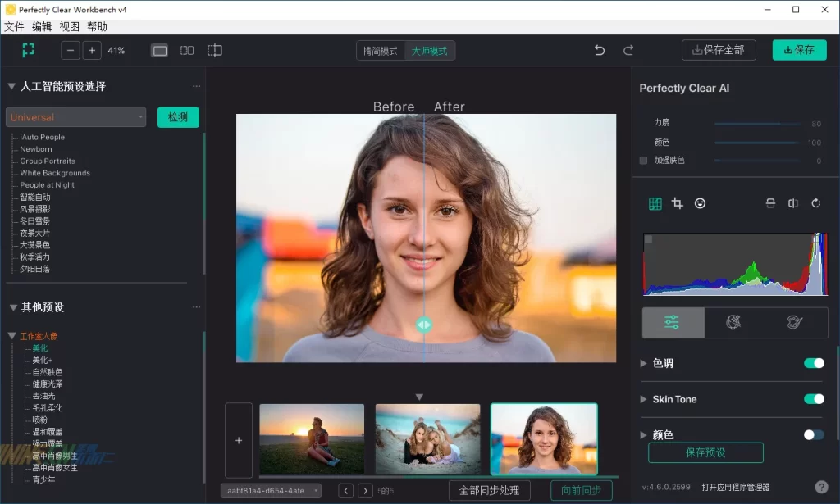This screenshot has height=504, width=840.
Task: Click the redo arrow icon
Action: [x=628, y=51]
